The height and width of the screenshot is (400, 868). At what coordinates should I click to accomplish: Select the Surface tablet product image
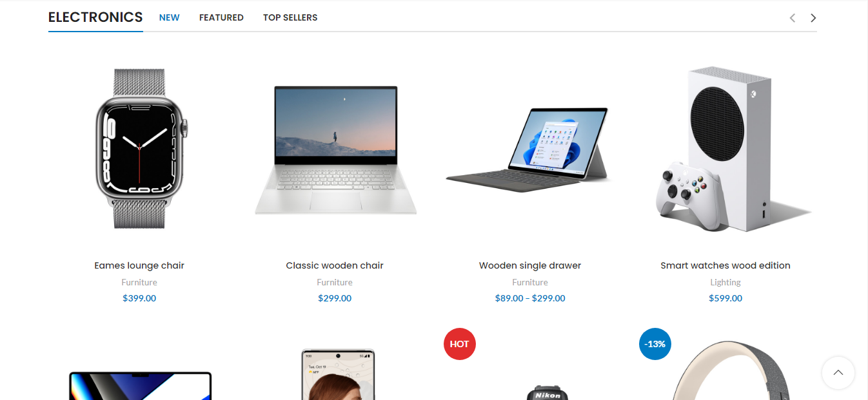pos(530,147)
